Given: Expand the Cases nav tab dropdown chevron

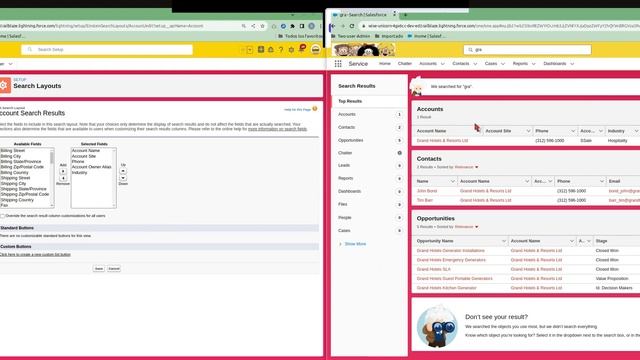Looking at the screenshot, I should [x=503, y=64].
